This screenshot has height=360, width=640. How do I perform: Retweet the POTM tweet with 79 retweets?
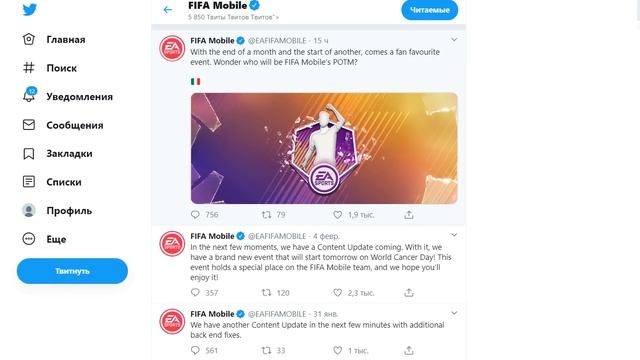pos(266,215)
